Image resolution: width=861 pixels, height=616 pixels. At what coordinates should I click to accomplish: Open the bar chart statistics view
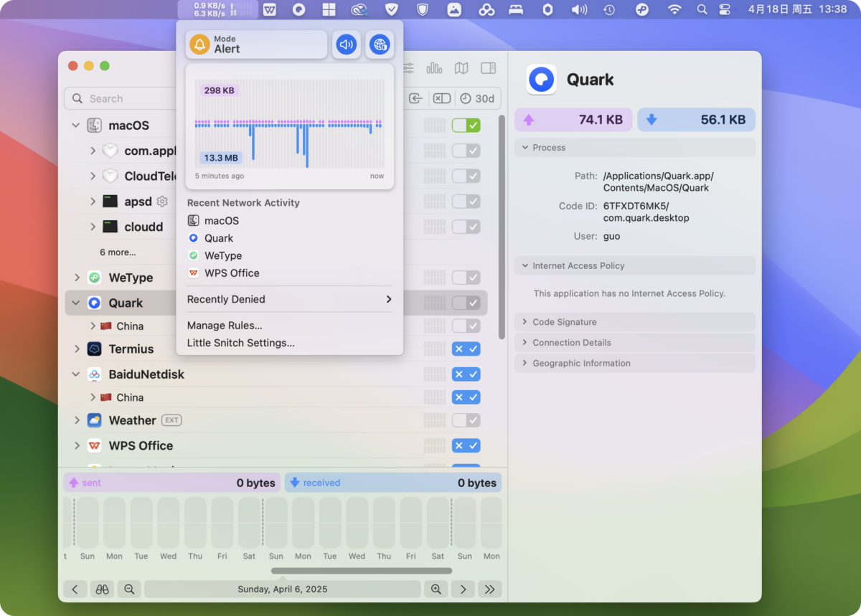tap(434, 68)
